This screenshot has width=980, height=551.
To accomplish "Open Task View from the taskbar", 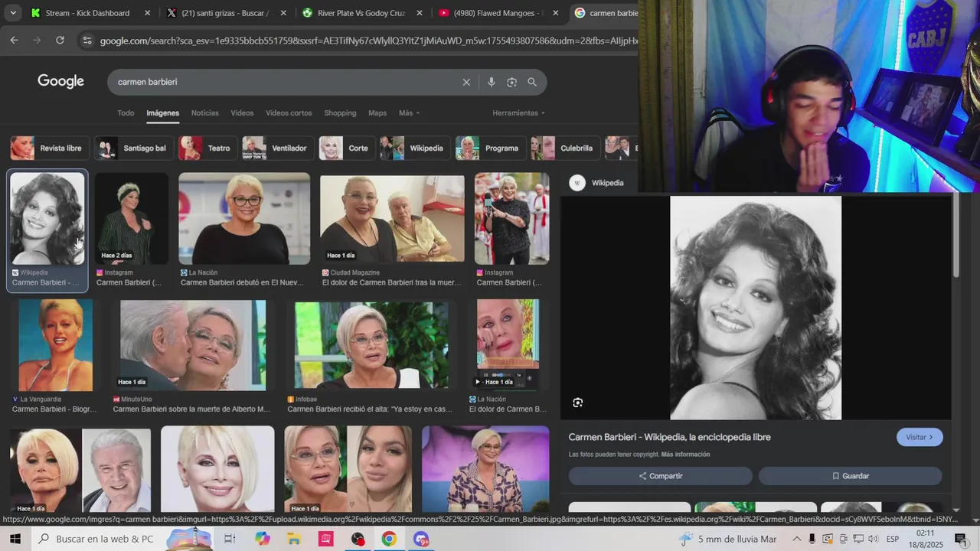I will tap(230, 539).
